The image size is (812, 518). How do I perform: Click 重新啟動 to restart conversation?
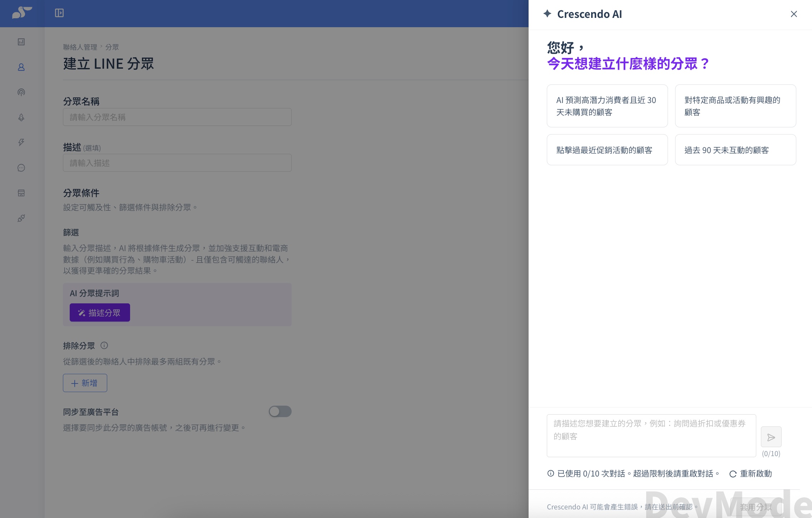tap(751, 474)
